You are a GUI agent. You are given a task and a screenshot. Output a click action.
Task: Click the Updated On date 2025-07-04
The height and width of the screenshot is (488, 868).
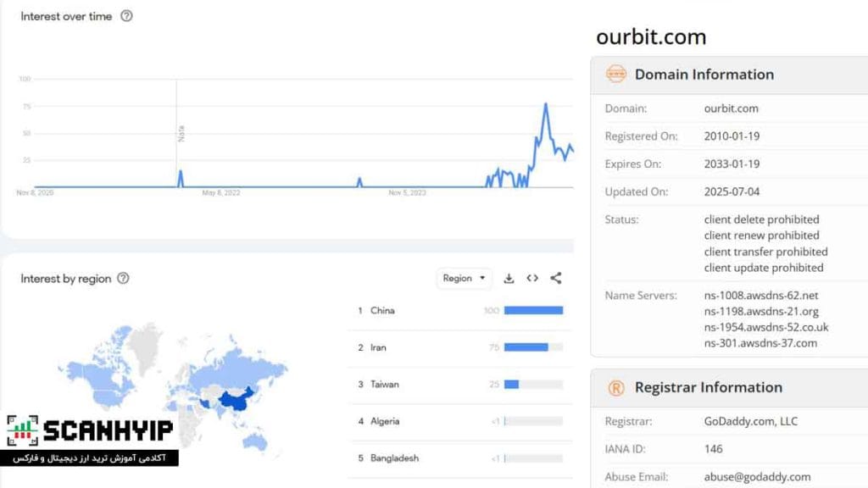click(x=732, y=191)
